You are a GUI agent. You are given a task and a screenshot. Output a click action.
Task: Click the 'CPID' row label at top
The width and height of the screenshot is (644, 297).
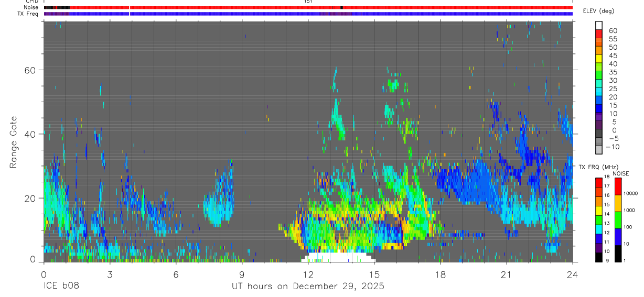pyautogui.click(x=32, y=2)
